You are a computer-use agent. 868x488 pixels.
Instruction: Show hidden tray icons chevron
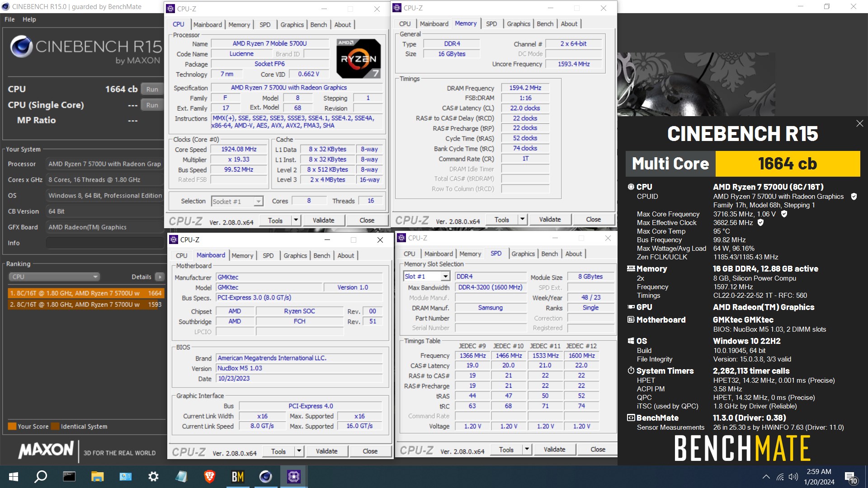coord(766,477)
